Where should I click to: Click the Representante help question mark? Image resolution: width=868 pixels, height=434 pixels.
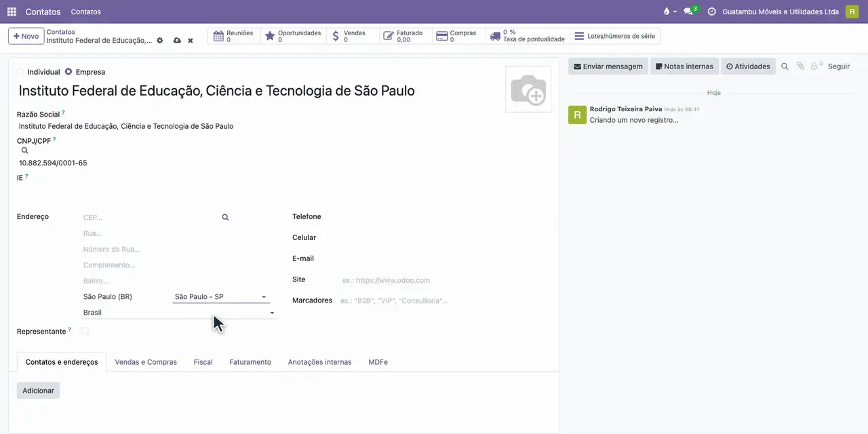click(69, 330)
